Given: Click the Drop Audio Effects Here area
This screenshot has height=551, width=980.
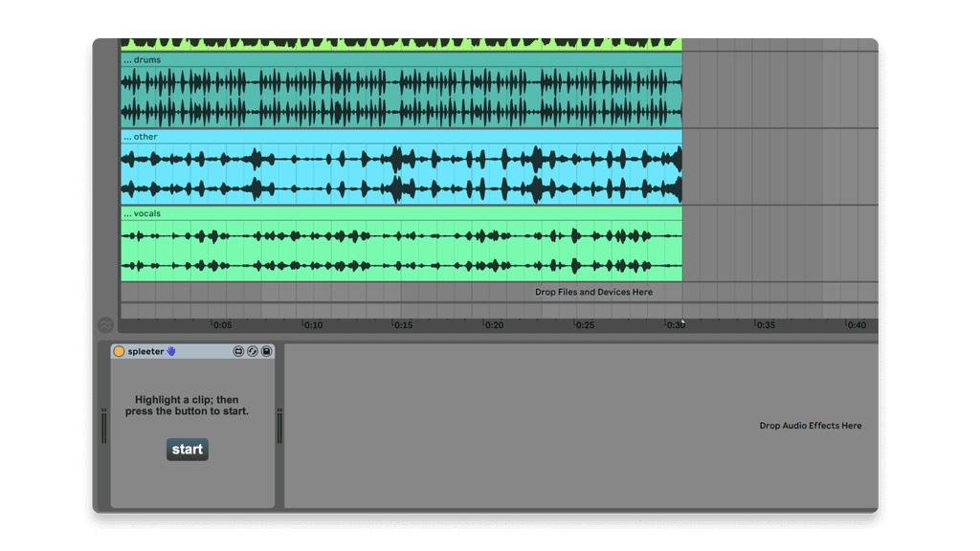Looking at the screenshot, I should [810, 426].
